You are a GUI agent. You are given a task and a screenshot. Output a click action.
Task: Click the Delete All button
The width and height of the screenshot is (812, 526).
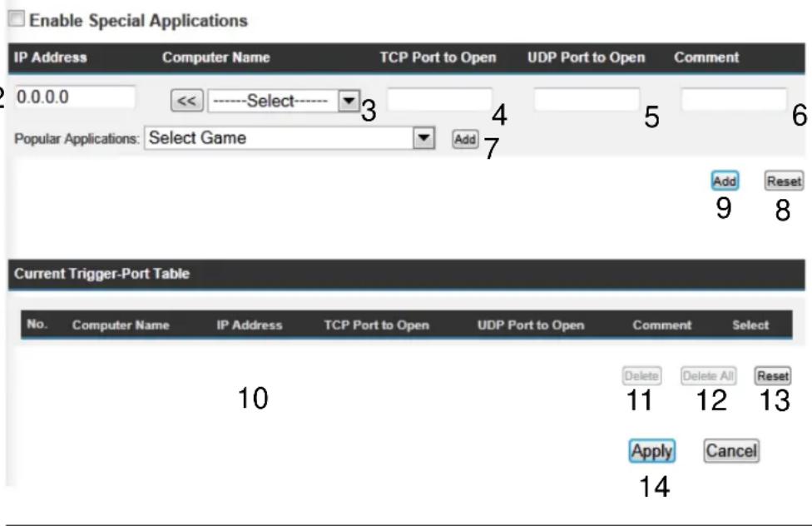pos(708,375)
